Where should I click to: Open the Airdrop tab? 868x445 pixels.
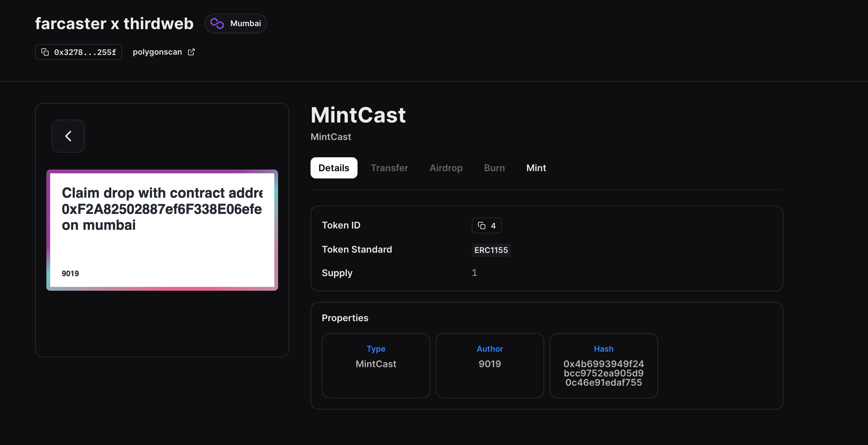pyautogui.click(x=446, y=168)
